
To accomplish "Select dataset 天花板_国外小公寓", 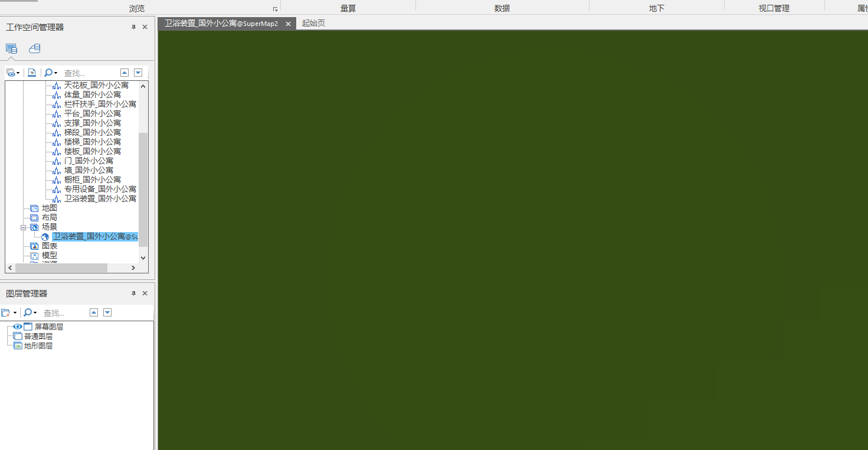I will pos(96,85).
